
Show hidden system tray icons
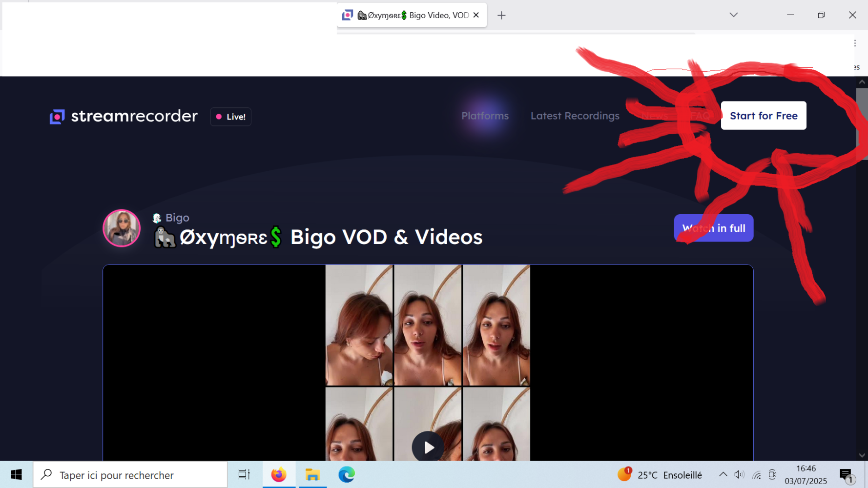(723, 474)
